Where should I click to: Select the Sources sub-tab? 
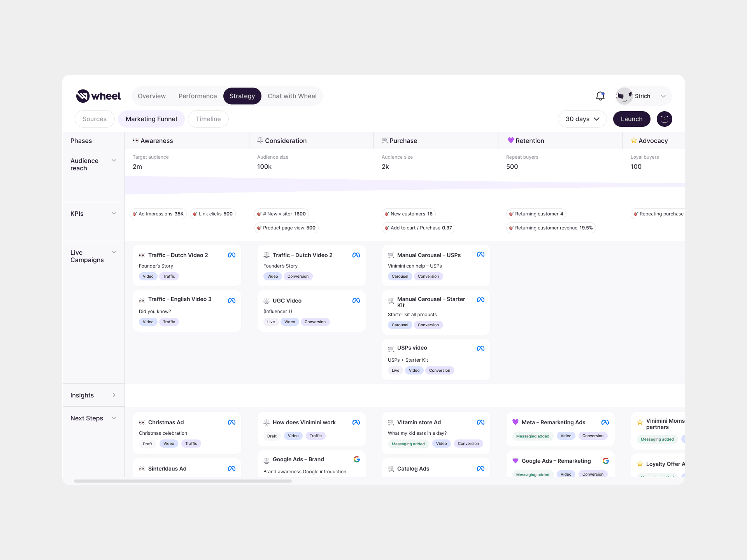[x=95, y=119]
